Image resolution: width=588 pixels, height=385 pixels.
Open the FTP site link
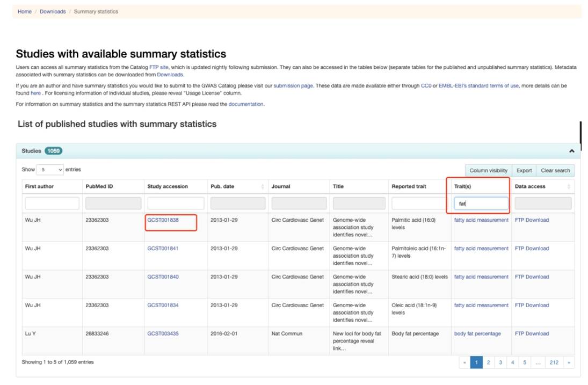point(158,68)
